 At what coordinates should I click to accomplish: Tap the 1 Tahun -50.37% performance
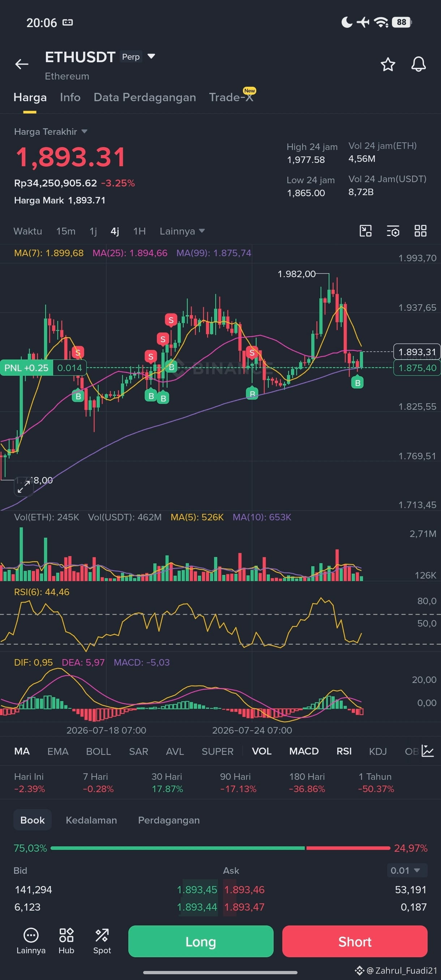(376, 783)
